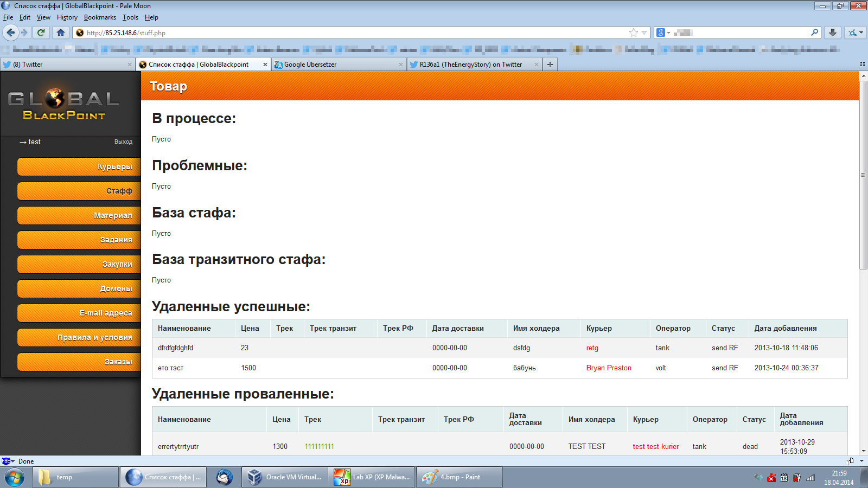Image resolution: width=868 pixels, height=488 pixels.
Task: Open the Edit menu
Action: coord(25,17)
